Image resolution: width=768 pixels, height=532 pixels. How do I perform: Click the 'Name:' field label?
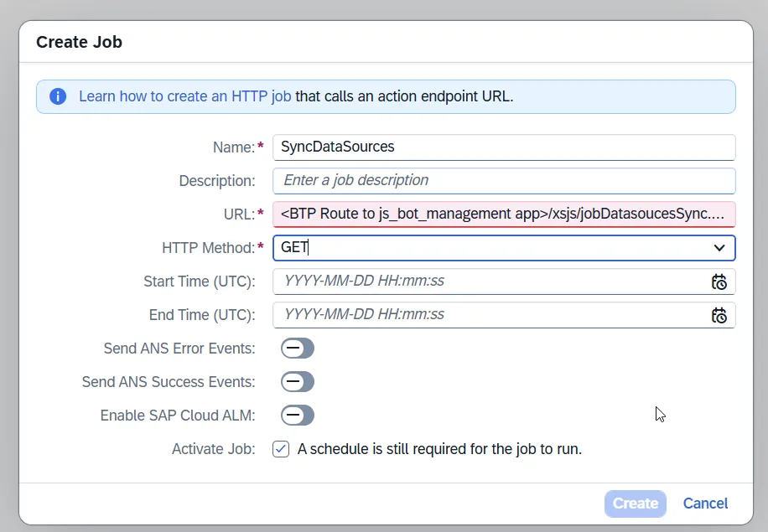tap(234, 147)
